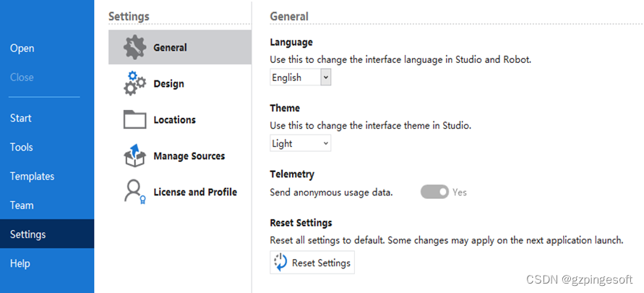644x293 pixels.
Task: Go to the Tools menu item
Action: [x=22, y=147]
